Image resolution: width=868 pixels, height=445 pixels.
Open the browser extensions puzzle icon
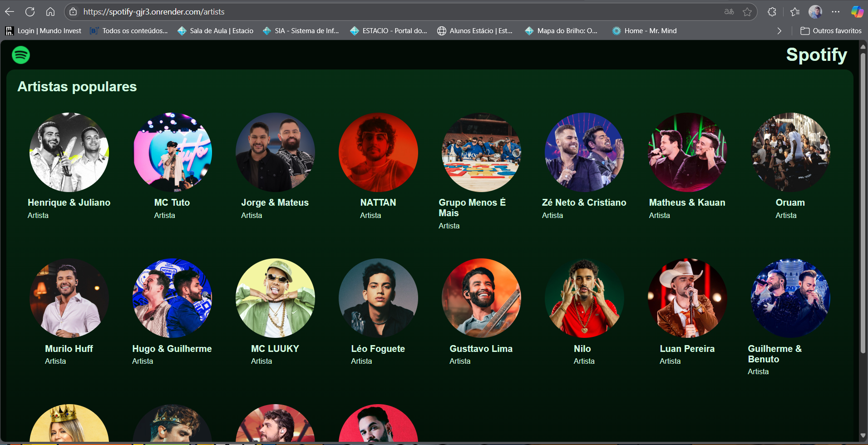772,12
